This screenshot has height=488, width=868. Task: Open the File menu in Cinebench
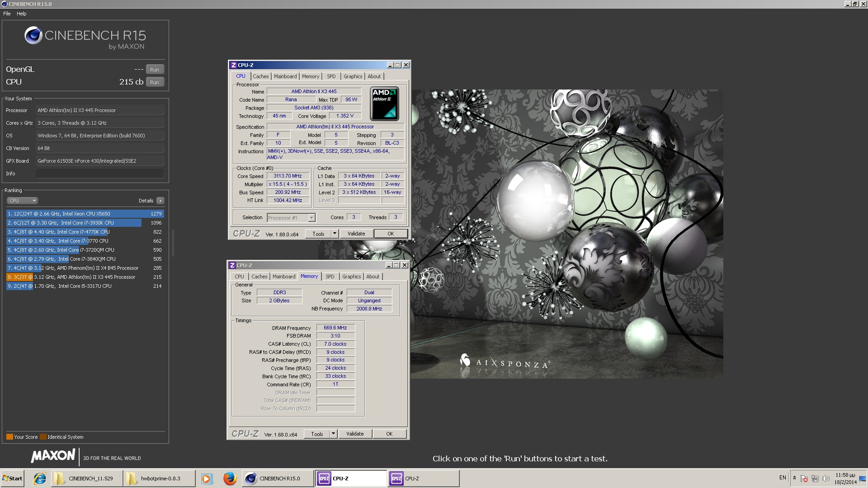point(7,14)
